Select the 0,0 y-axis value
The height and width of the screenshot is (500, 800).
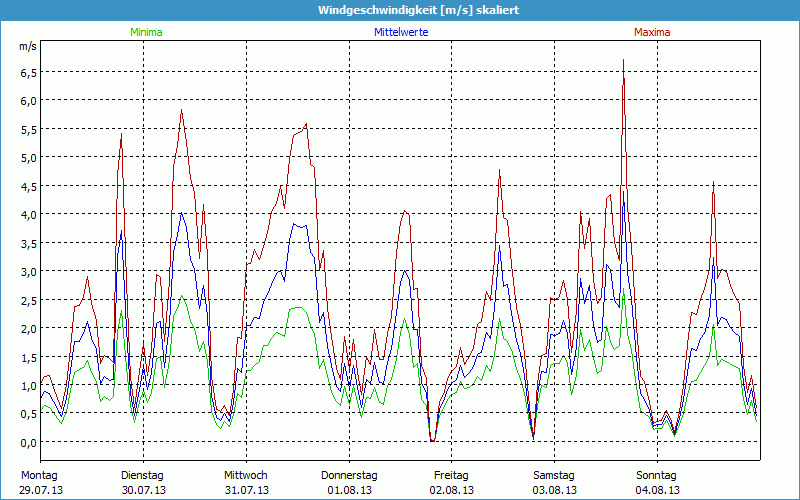(29, 443)
